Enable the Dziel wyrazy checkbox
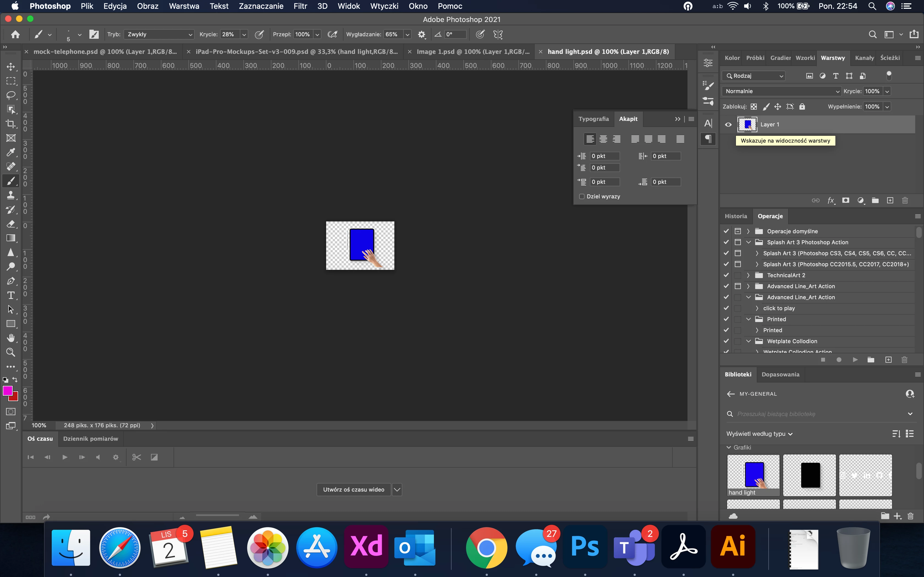Image resolution: width=924 pixels, height=577 pixels. (x=582, y=196)
